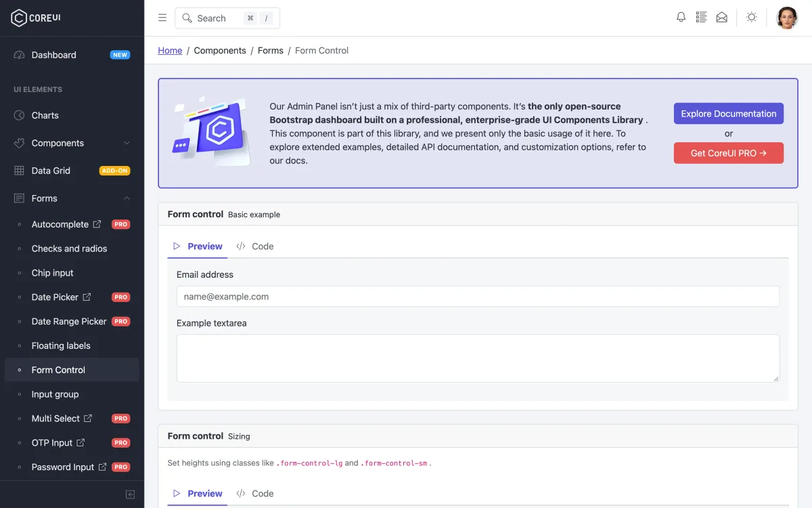Focus the Example textarea field
Viewport: 812px width, 508px height.
coord(478,358)
